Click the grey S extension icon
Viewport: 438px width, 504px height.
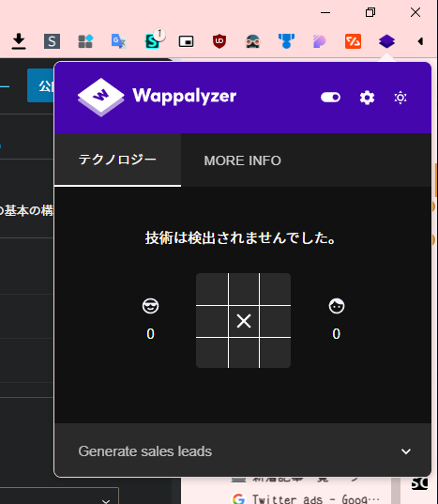(52, 41)
